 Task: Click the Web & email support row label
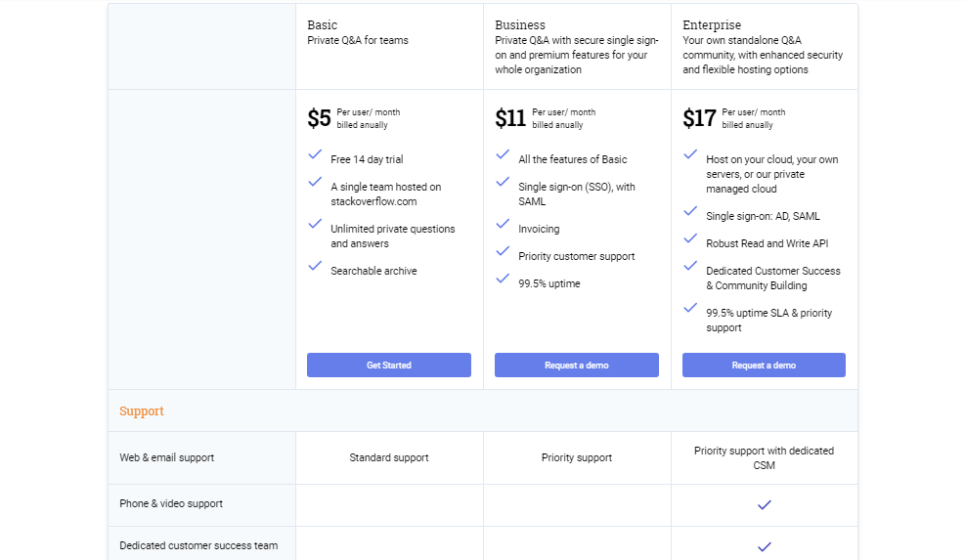pos(167,457)
